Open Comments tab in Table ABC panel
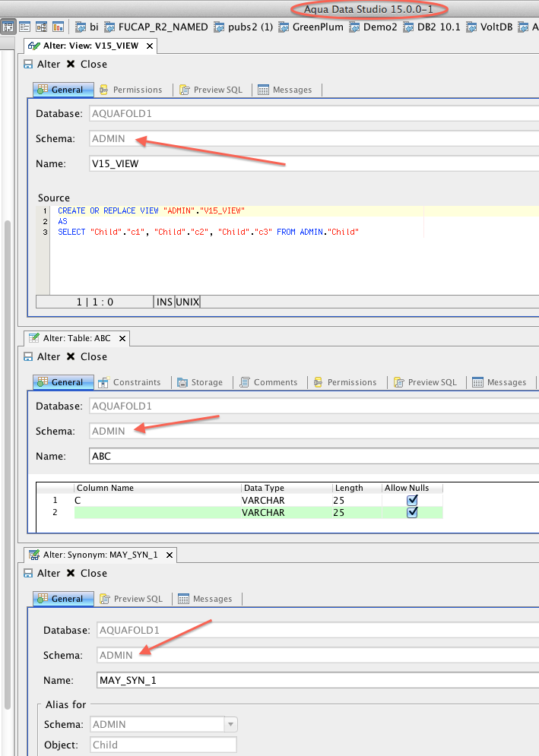The image size is (539, 756). (268, 382)
